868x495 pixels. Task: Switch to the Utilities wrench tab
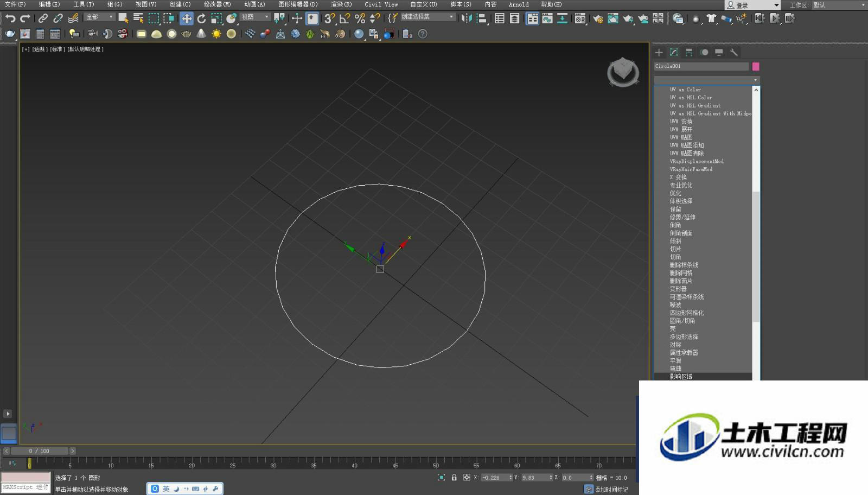(734, 52)
